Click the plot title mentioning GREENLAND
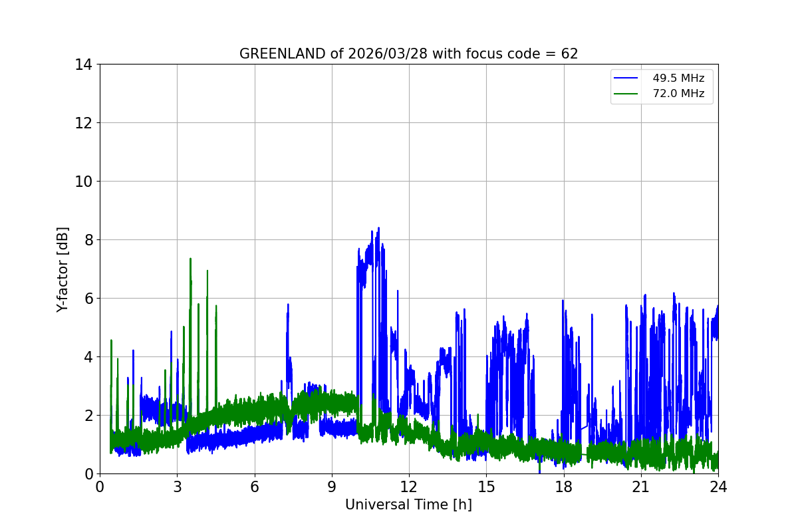The height and width of the screenshot is (532, 798). tap(408, 54)
